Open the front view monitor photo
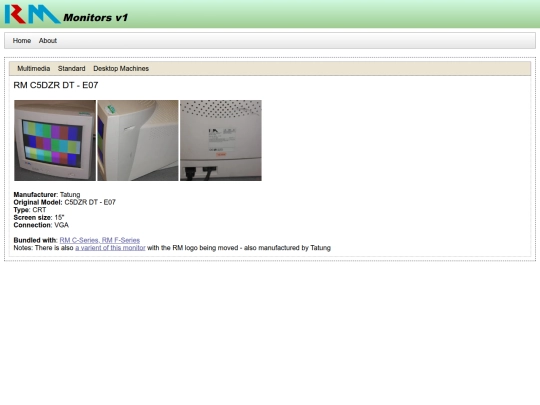This screenshot has width=540, height=405. pyautogui.click(x=55, y=141)
